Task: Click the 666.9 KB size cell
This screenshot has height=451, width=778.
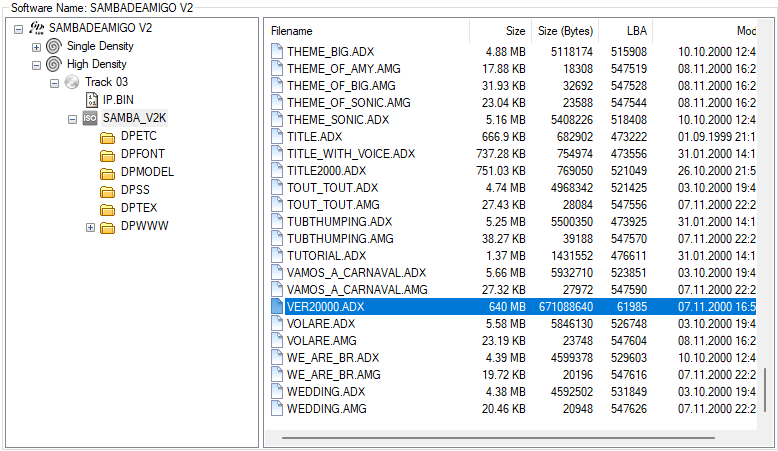Action: (x=503, y=136)
